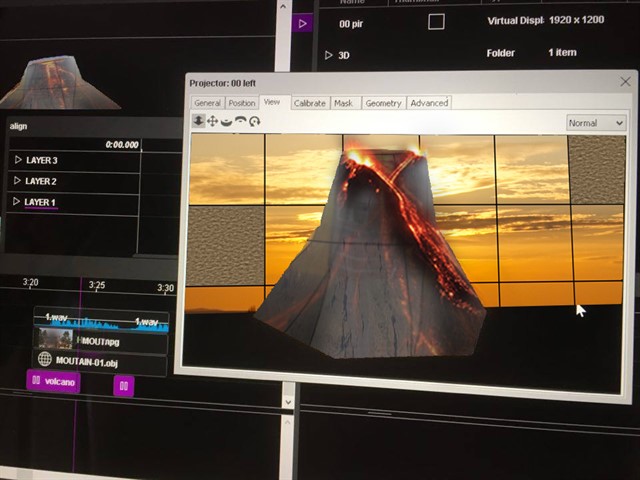The image size is (640, 480).
Task: Click the purple volcano pause cue
Action: (x=52, y=381)
